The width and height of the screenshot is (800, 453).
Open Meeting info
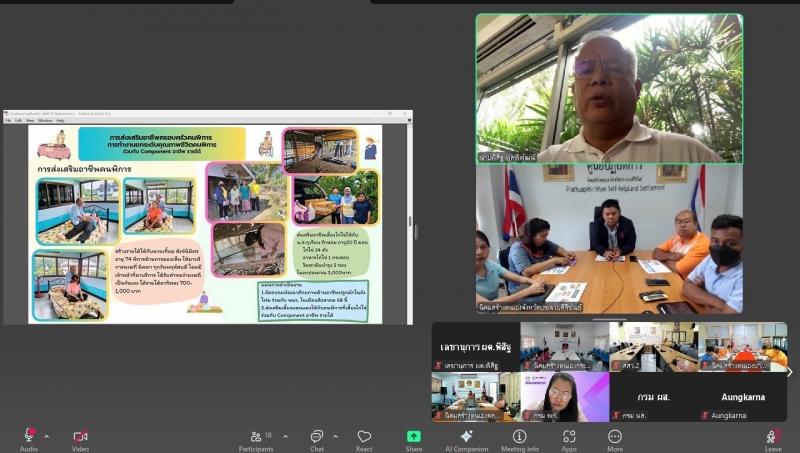click(519, 439)
